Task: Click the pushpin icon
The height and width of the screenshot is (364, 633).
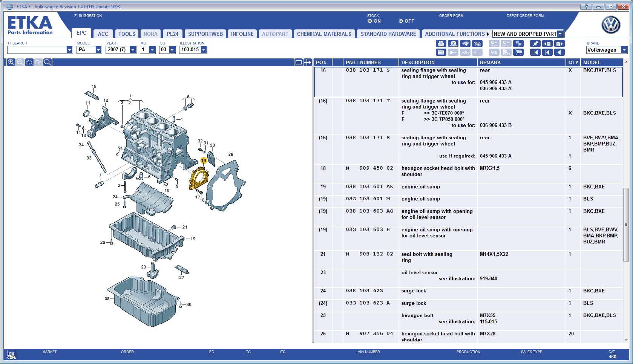Action: [x=535, y=44]
